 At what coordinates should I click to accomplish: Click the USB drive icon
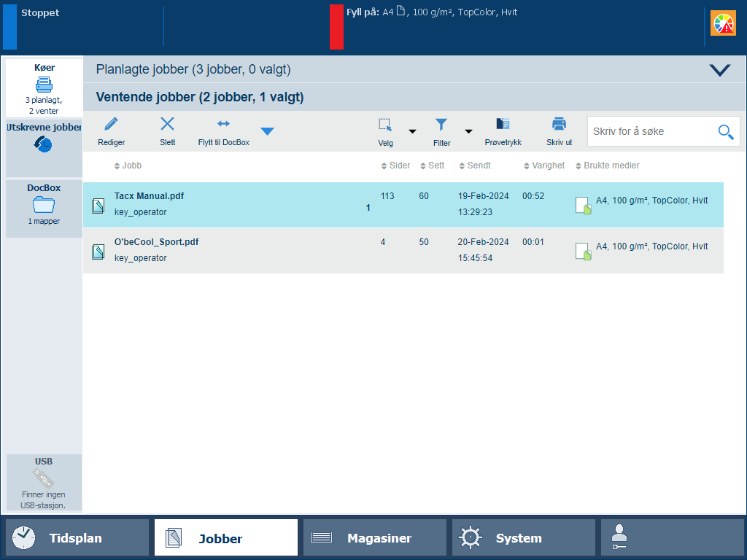pos(44,478)
